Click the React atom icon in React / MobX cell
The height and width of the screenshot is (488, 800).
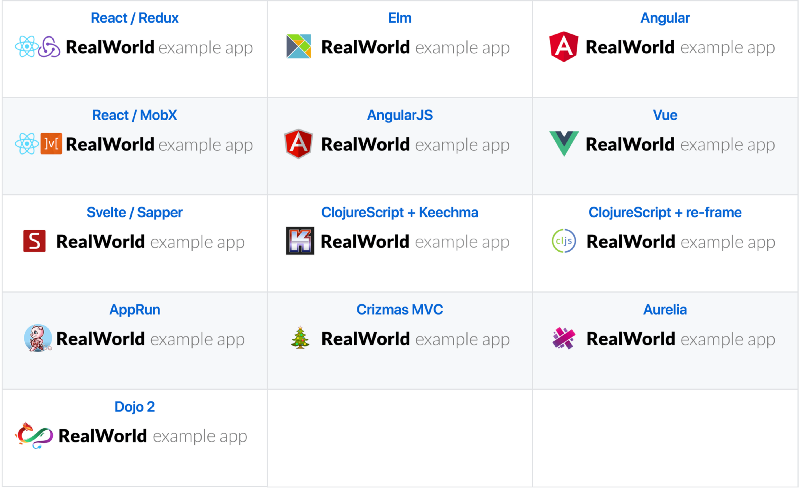[x=27, y=143]
